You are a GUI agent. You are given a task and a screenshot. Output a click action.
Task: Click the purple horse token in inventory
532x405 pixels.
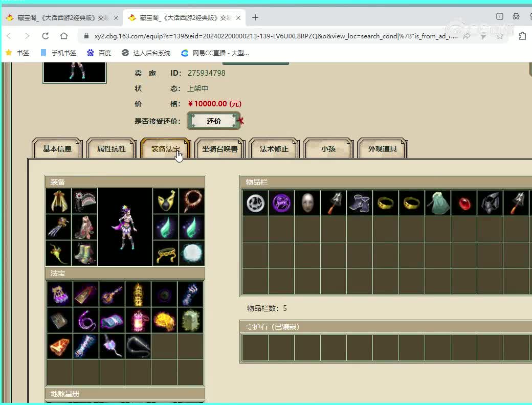pos(281,203)
